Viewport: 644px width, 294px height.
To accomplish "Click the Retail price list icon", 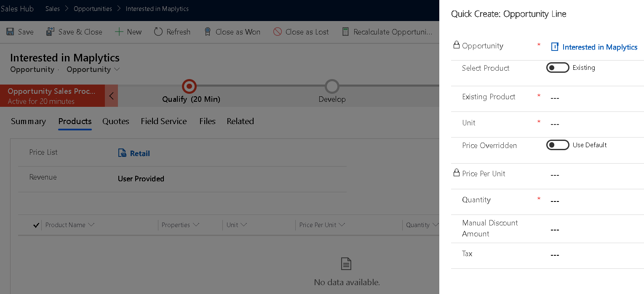I will coord(122,153).
